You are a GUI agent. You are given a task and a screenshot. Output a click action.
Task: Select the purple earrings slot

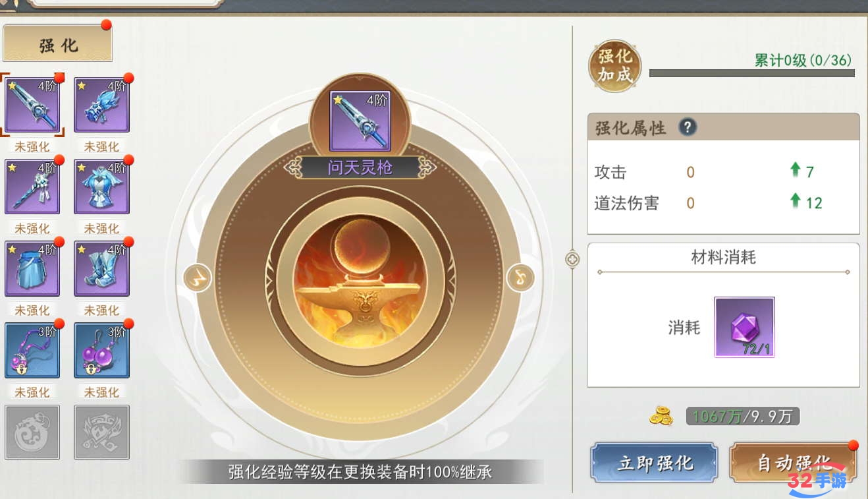pyautogui.click(x=101, y=350)
